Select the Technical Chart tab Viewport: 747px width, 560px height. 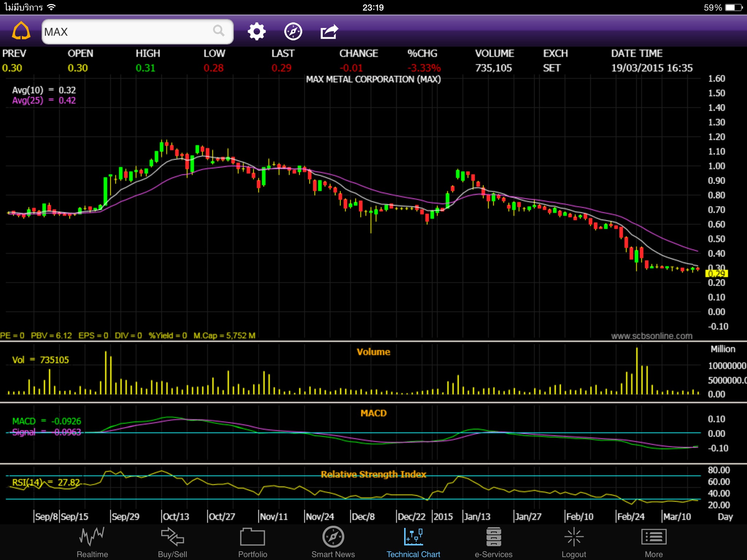[413, 542]
